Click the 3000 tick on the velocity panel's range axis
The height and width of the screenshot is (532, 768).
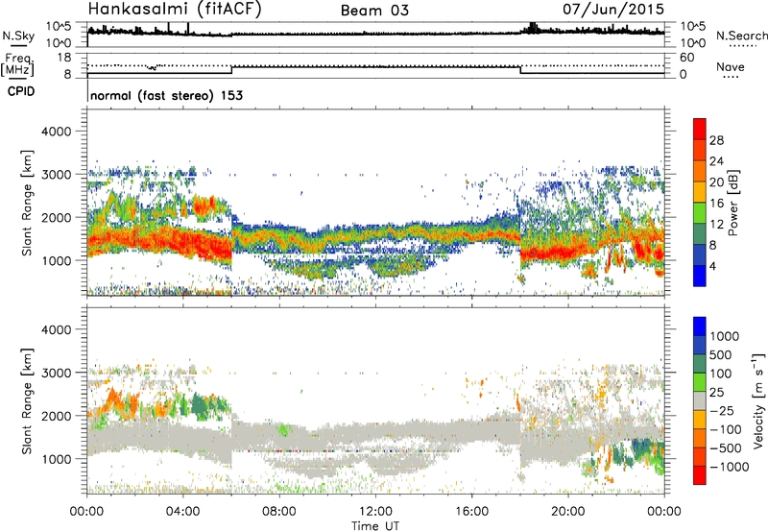pos(56,373)
